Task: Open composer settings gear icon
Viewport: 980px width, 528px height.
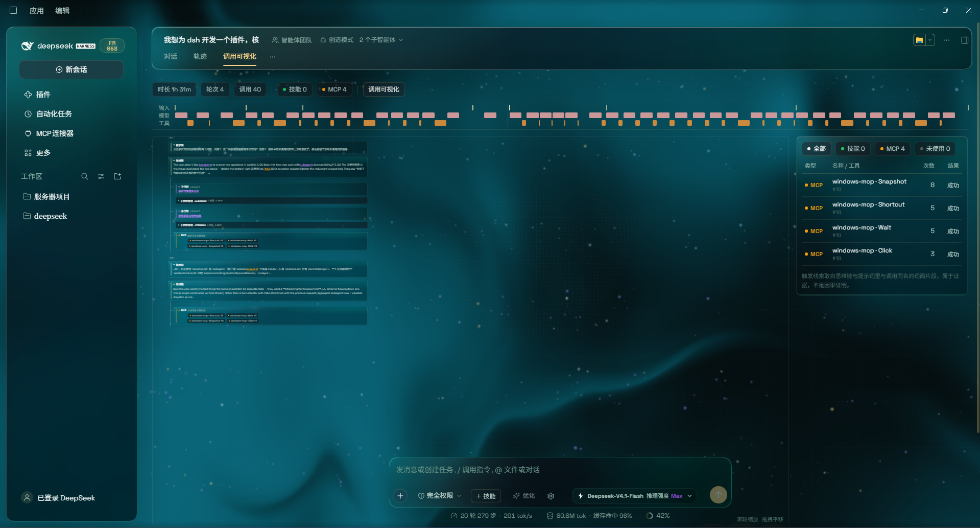Action: pos(551,496)
